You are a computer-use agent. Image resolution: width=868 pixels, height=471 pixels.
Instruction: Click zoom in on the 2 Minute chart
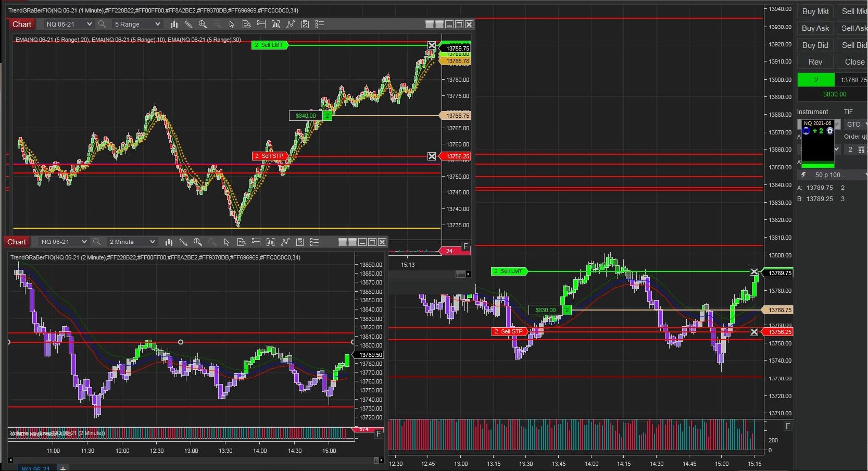click(198, 242)
